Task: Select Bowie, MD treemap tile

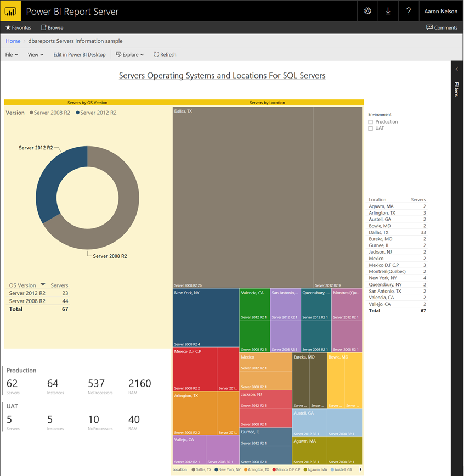Action: [x=345, y=380]
